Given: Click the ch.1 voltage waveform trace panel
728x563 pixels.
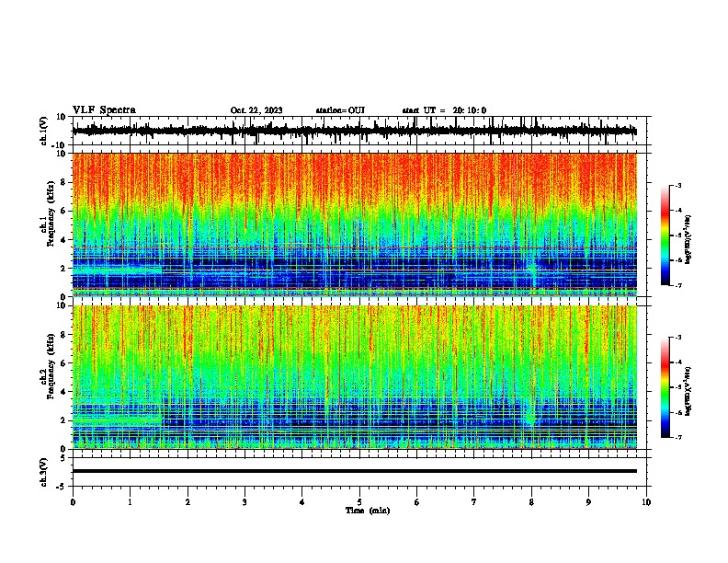Looking at the screenshot, I should point(358,131).
